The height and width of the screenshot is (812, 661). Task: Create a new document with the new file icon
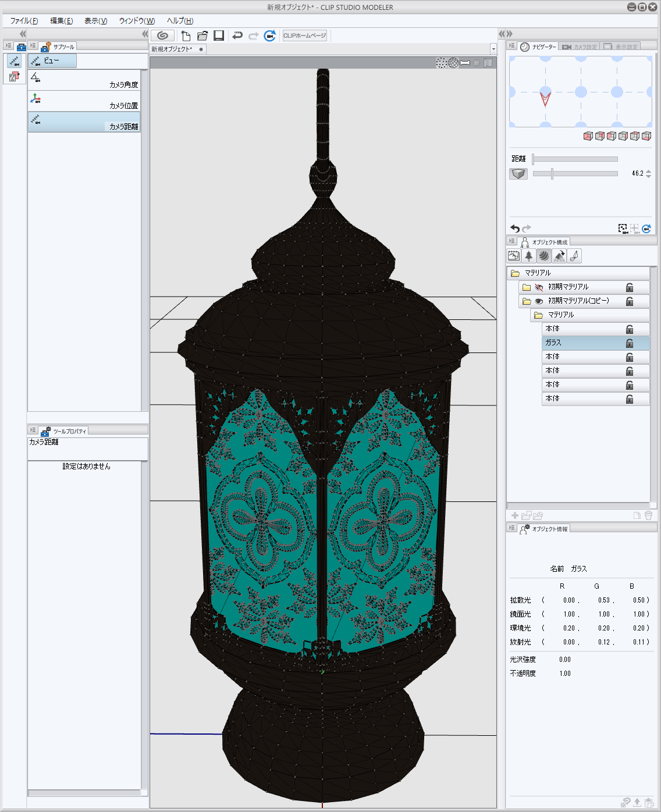click(186, 35)
